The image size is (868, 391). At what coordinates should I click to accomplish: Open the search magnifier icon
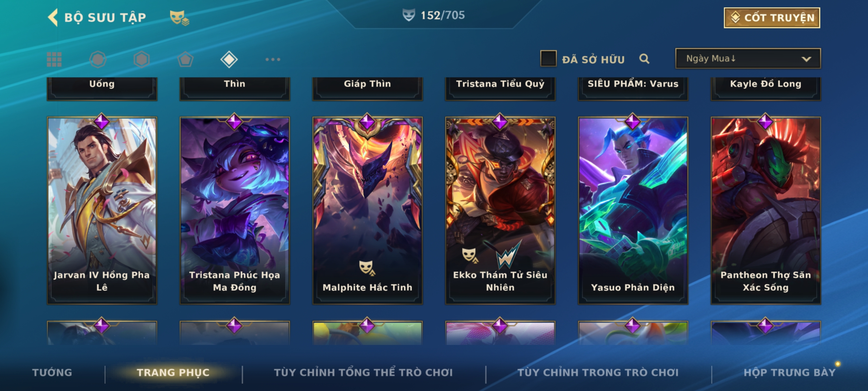point(644,59)
